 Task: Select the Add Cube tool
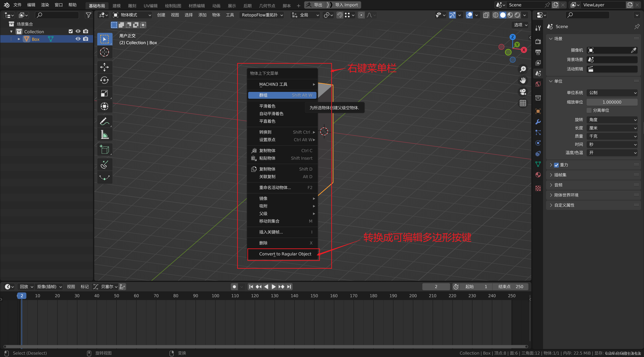[x=104, y=149]
